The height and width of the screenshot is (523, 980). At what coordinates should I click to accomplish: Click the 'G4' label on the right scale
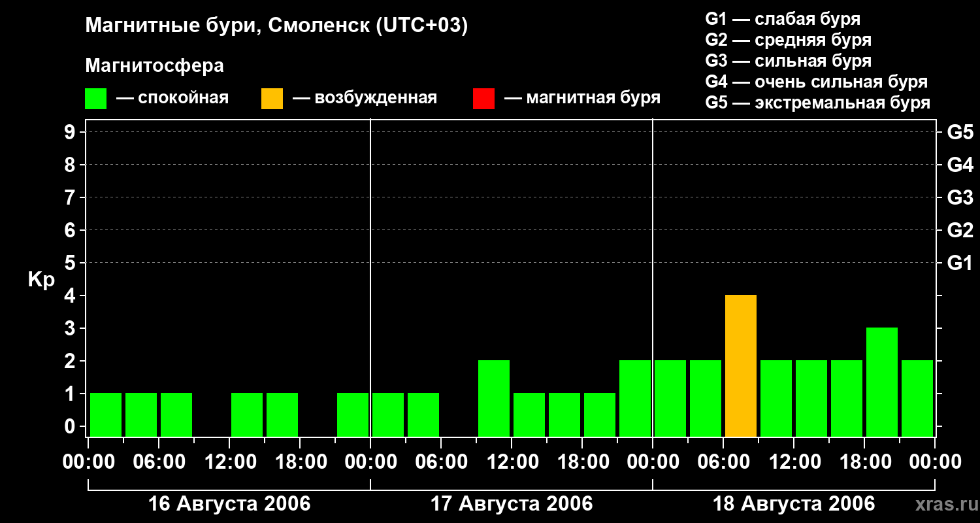(960, 165)
